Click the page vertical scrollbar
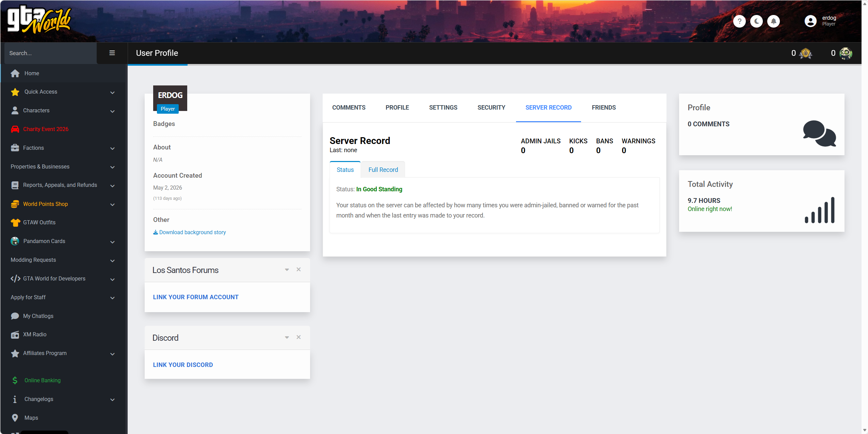The width and height of the screenshot is (868, 434). click(865, 217)
